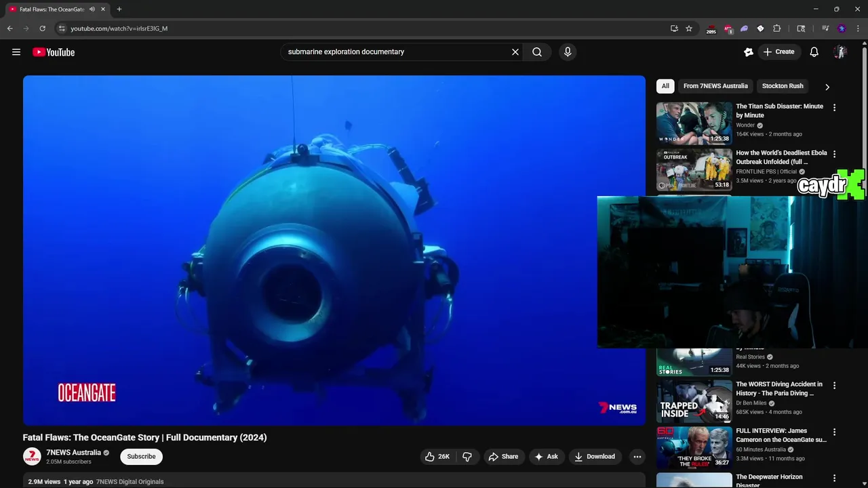
Task: Open the Create menu
Action: (778, 52)
